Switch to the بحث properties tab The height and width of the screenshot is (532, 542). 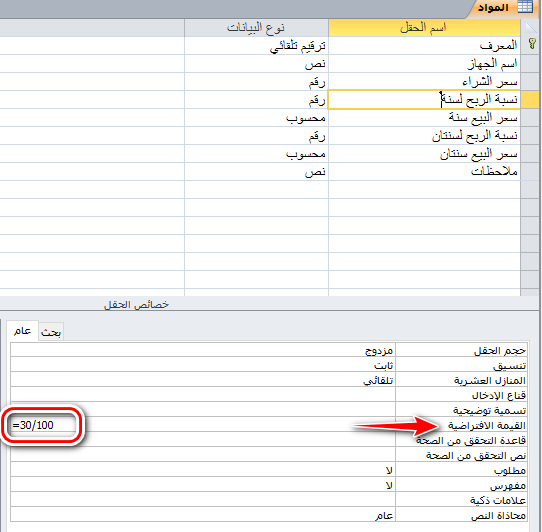pos(51,332)
